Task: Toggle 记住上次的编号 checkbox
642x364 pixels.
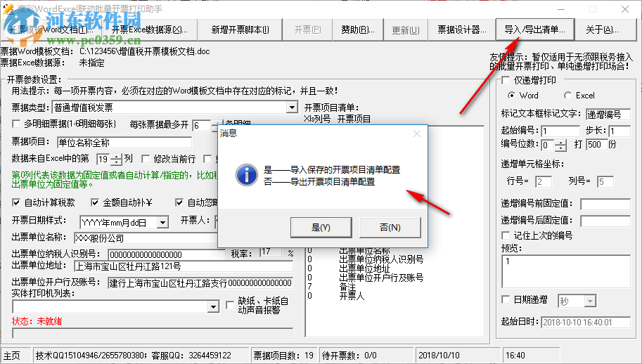Action: pyautogui.click(x=506, y=235)
